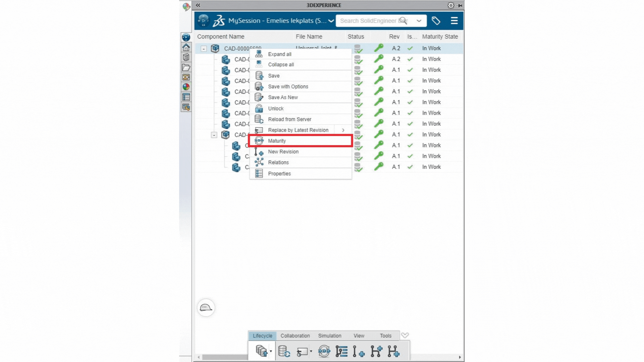Click the Home icon in left sidebar
The image size is (644, 362).
(x=186, y=47)
